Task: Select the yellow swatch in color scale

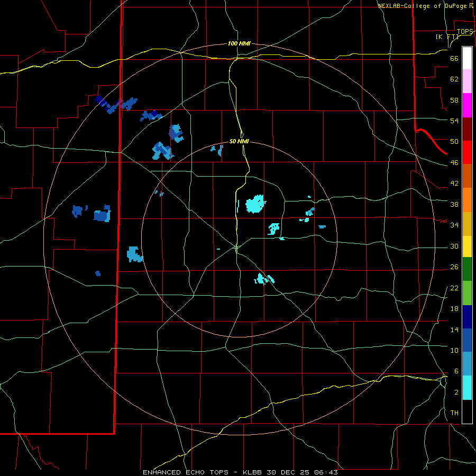Action: click(467, 246)
